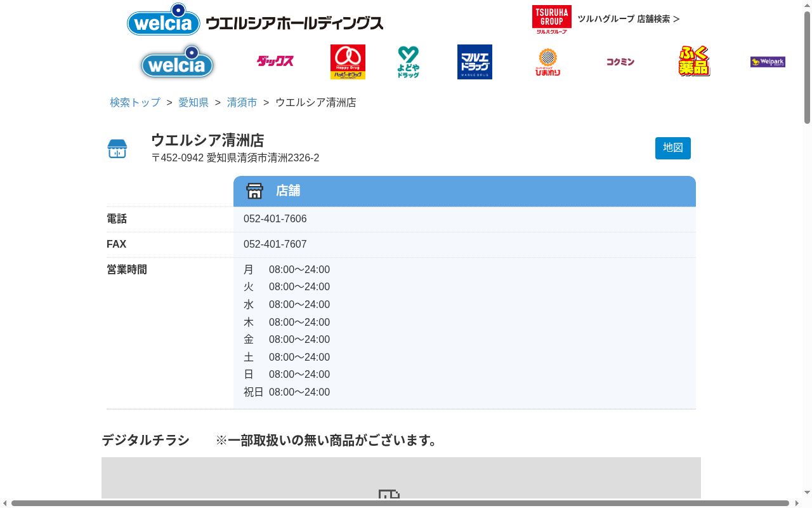Open ツルハグループ 店舗検索 link
The image size is (812, 508).
(628, 19)
